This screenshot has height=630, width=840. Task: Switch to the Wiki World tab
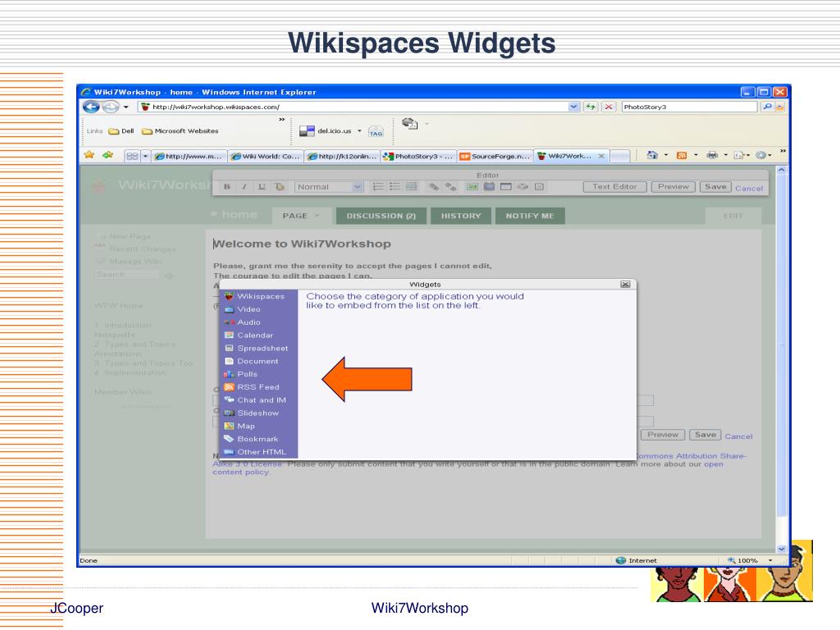pos(265,156)
